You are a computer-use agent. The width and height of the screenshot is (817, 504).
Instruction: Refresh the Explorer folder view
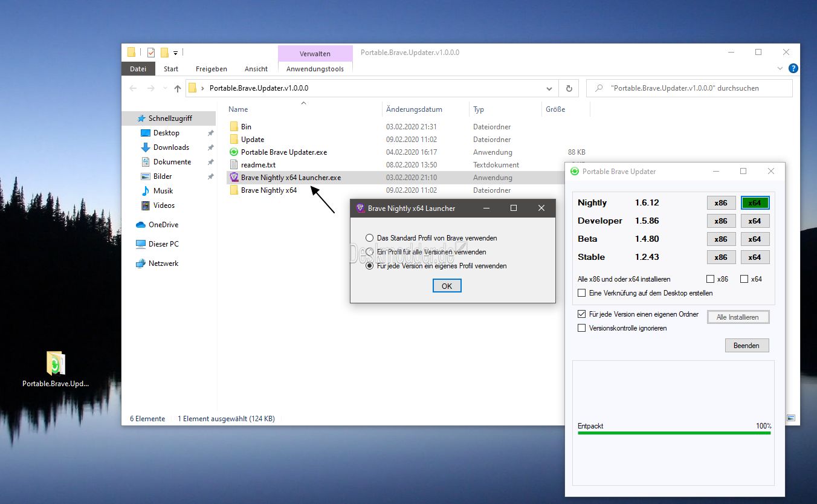coord(569,88)
